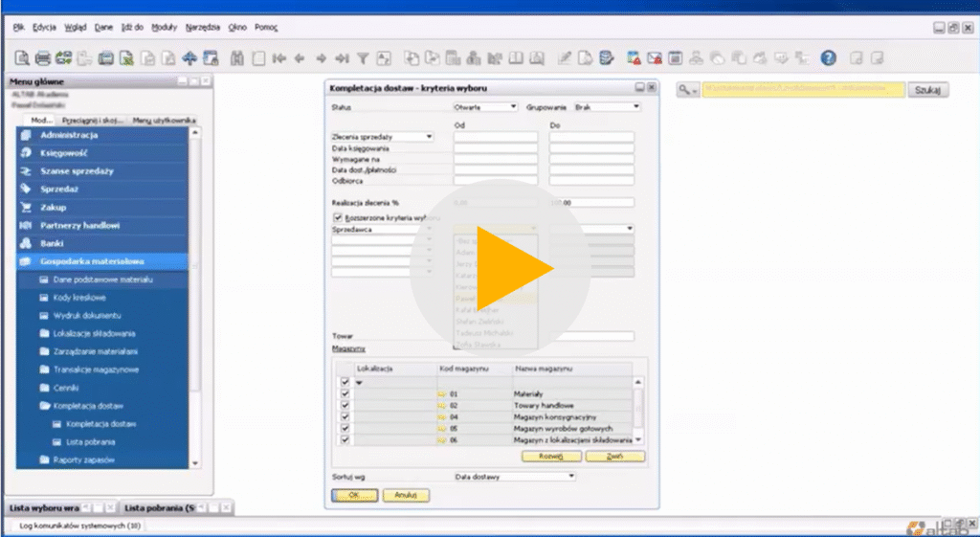Click the print preview toolbar icon
The height and width of the screenshot is (537, 980).
point(23,58)
